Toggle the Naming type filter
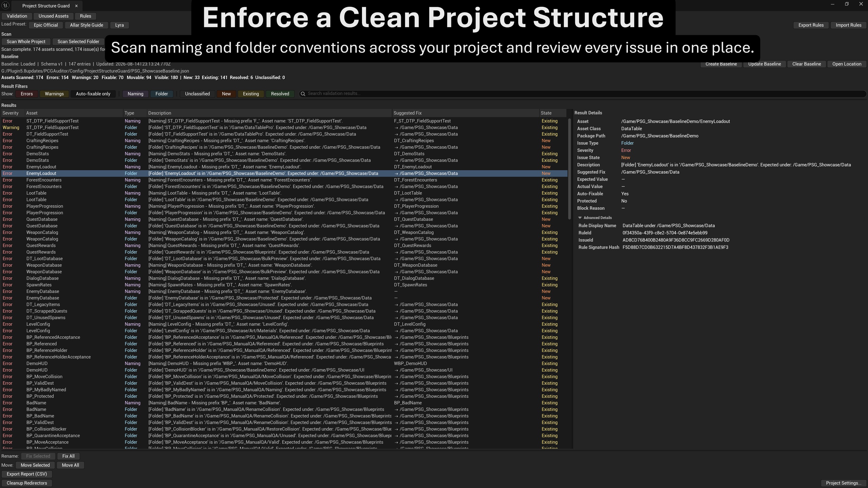The height and width of the screenshot is (488, 868). pyautogui.click(x=135, y=94)
